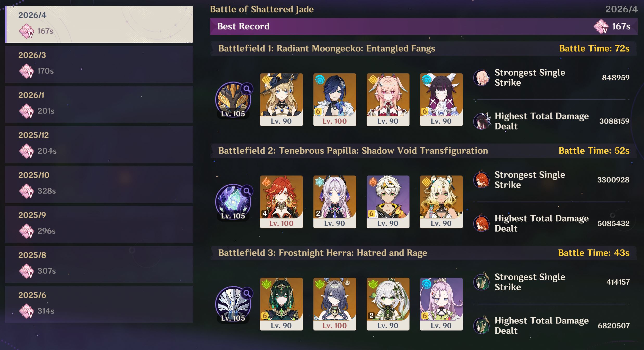The image size is (644, 350).
Task: Open the 2026/3 record with 170s
Action: pos(99,64)
